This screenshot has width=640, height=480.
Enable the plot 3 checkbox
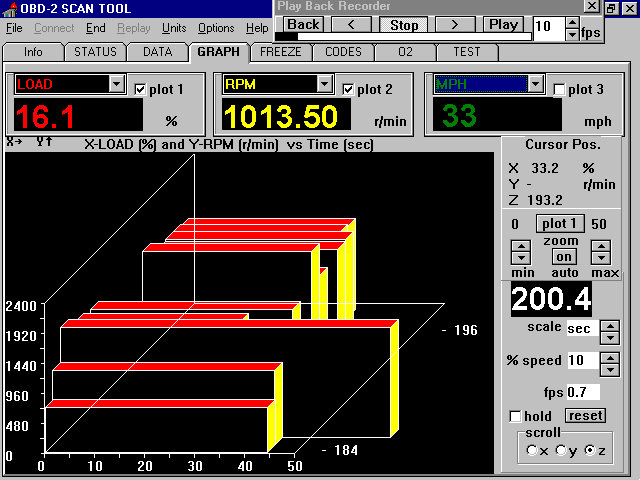pos(559,89)
